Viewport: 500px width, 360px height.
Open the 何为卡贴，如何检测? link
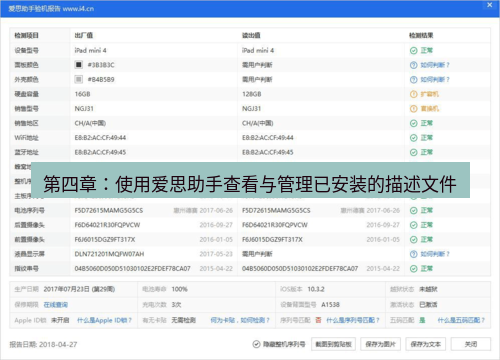240,320
